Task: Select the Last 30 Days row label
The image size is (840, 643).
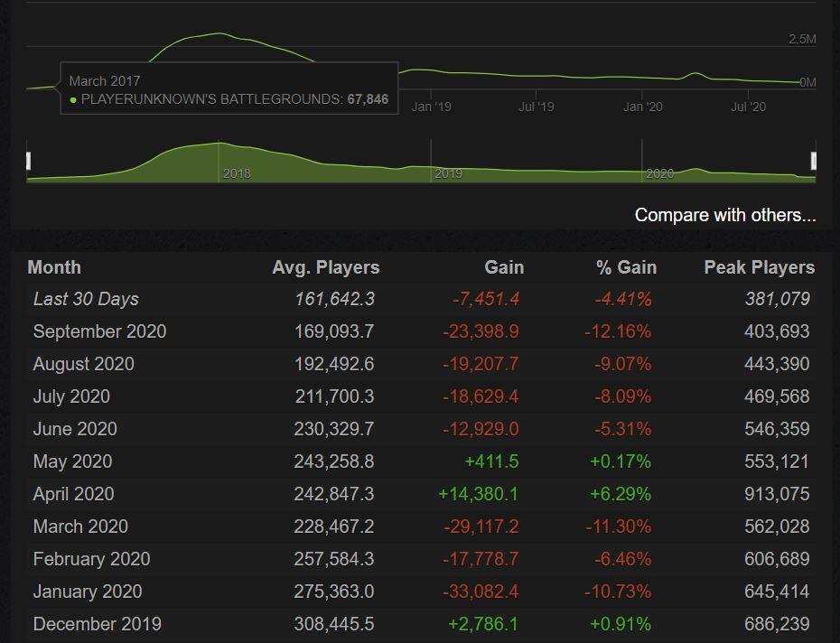Action: point(86,299)
